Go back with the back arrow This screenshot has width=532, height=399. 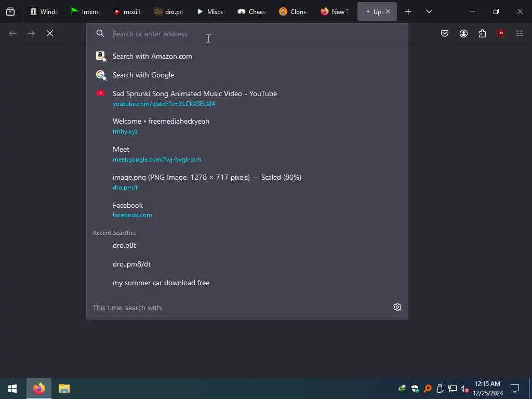click(x=12, y=33)
